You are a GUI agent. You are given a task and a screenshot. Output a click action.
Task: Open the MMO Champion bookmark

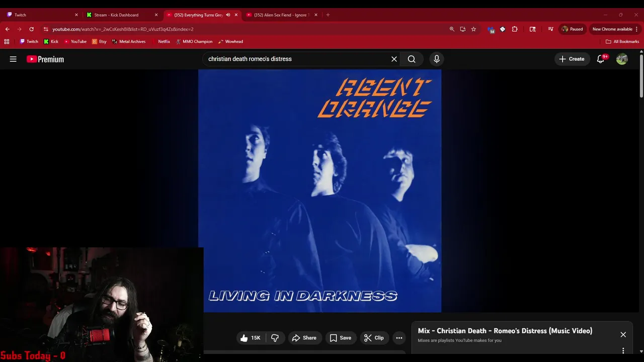coord(194,42)
